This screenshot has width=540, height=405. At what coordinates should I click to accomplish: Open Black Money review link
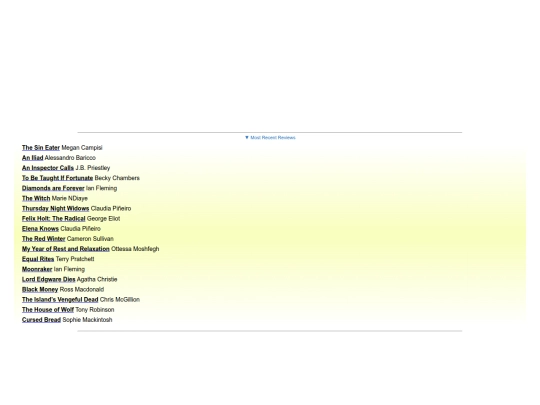point(40,289)
